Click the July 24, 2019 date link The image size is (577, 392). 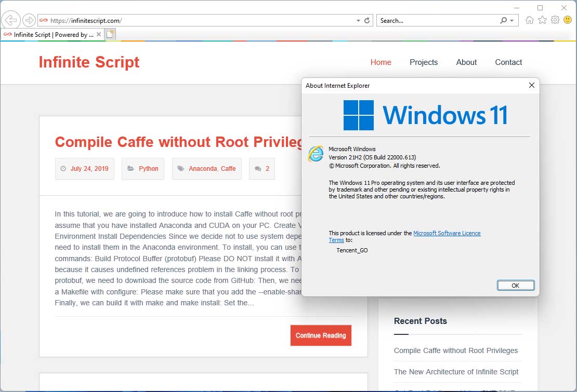[89, 169]
